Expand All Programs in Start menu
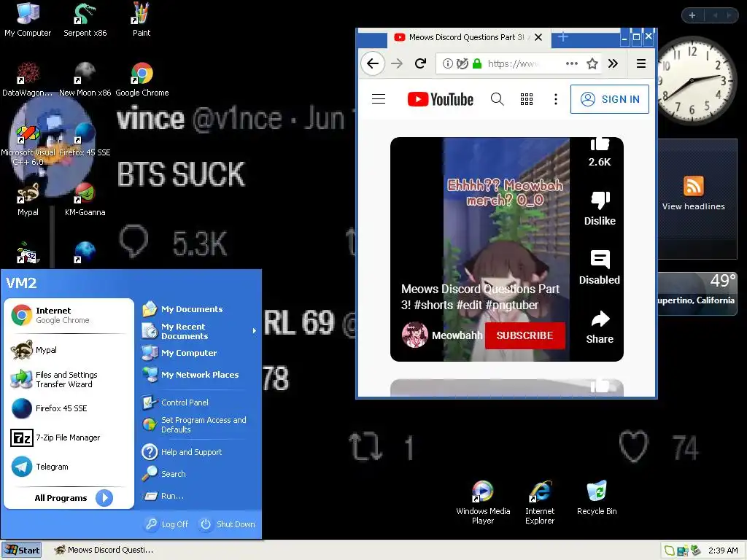Image resolution: width=747 pixels, height=560 pixels. [73, 497]
